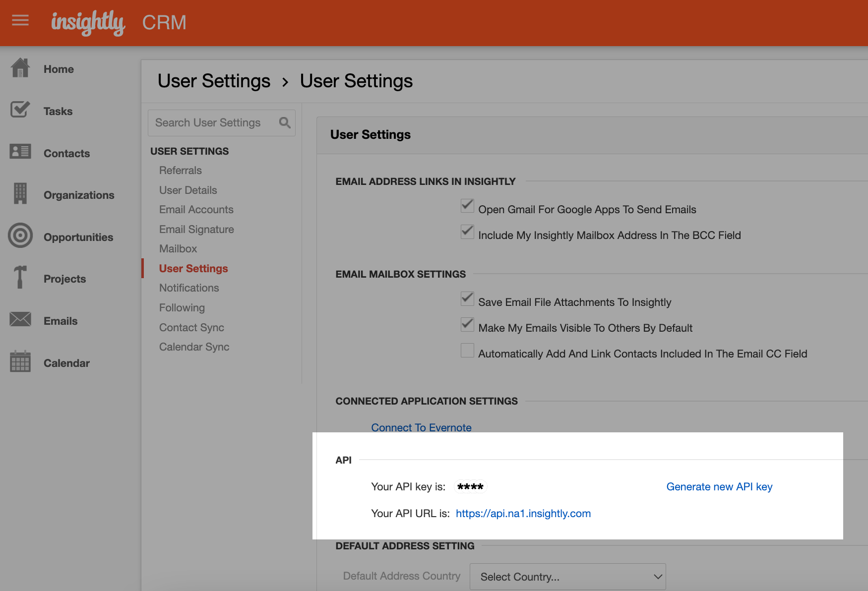This screenshot has height=591, width=868.
Task: Open the Select Country dropdown
Action: 567,577
